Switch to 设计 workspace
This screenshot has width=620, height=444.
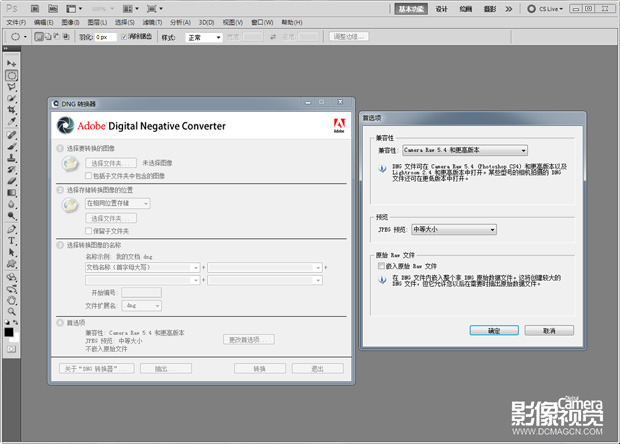tap(441, 9)
